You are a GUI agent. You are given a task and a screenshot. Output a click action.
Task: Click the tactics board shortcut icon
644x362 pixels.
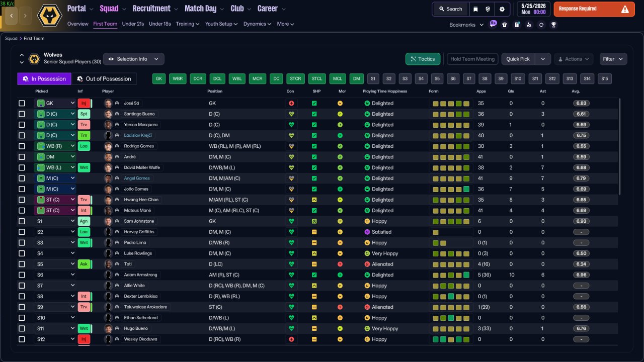pyautogui.click(x=517, y=25)
